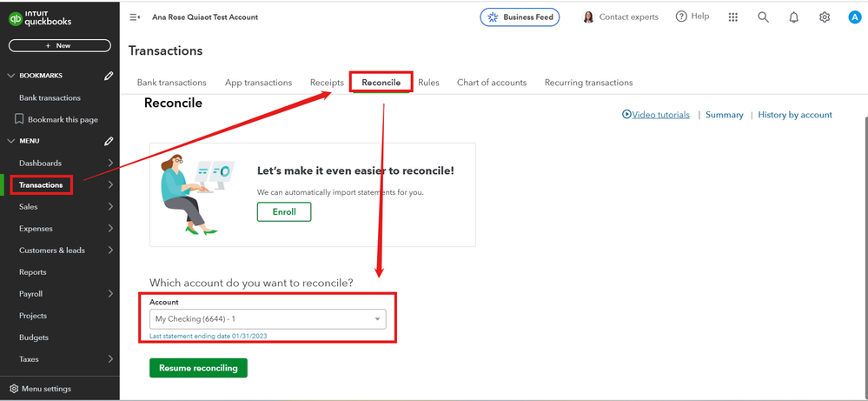
Task: Open Sales in sidebar menu
Action: tap(28, 207)
